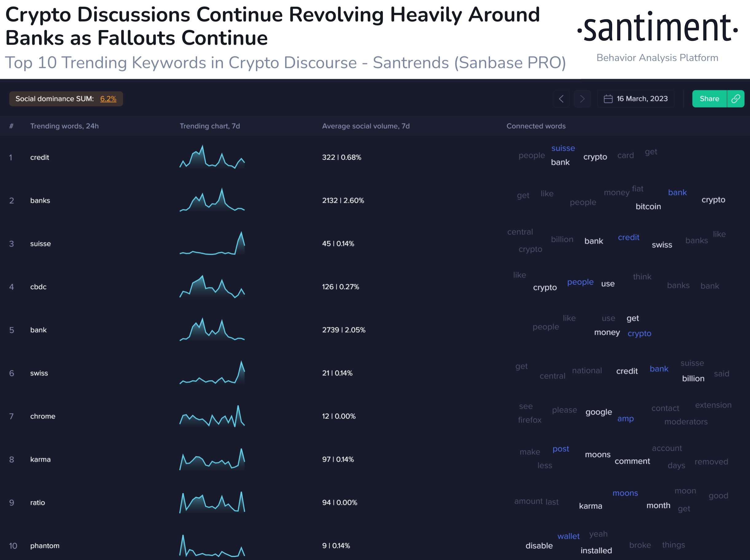Select the trending word 'credit'
The height and width of the screenshot is (560, 750).
tap(40, 157)
